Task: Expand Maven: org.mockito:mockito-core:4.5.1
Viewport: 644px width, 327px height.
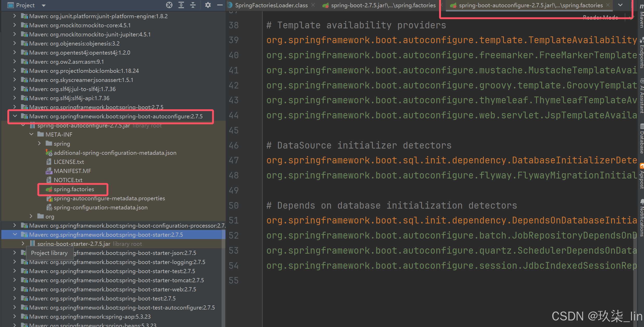Action: coord(15,25)
